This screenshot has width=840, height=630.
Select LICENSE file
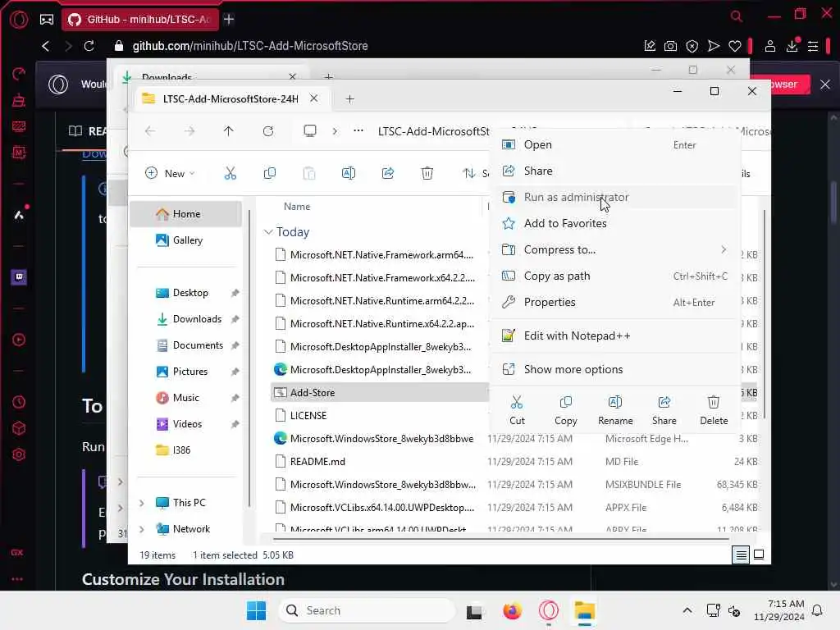click(x=308, y=415)
